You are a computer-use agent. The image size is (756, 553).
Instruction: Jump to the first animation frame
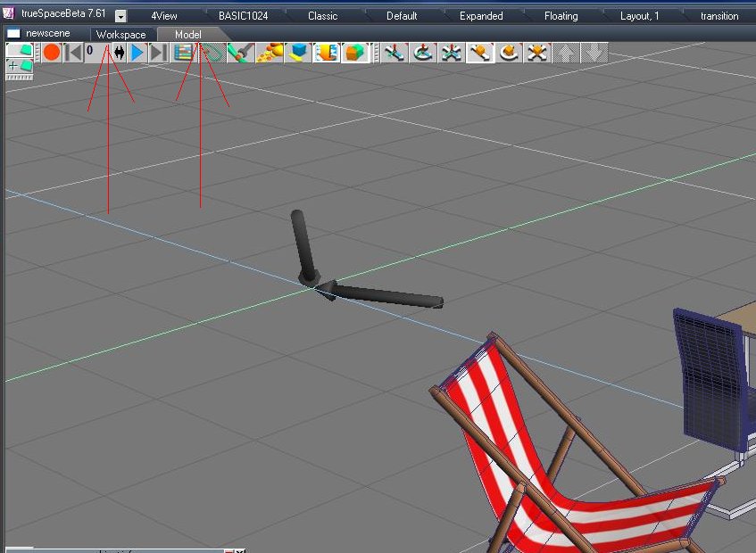point(73,52)
